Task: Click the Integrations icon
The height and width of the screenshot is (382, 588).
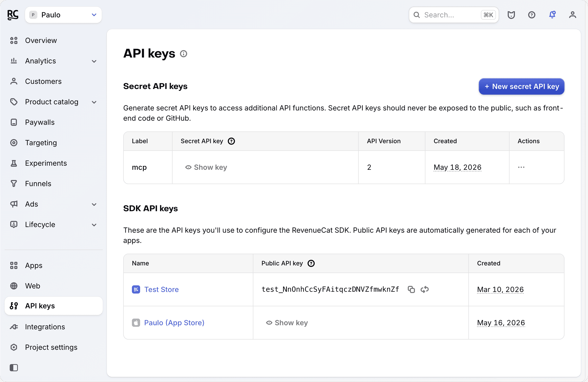Action: 14,327
